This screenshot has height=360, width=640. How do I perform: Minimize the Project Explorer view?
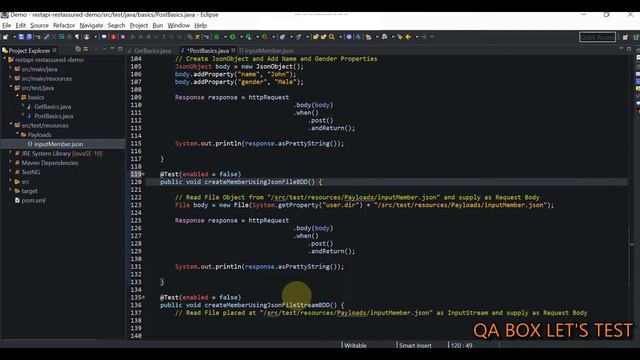coord(112,49)
